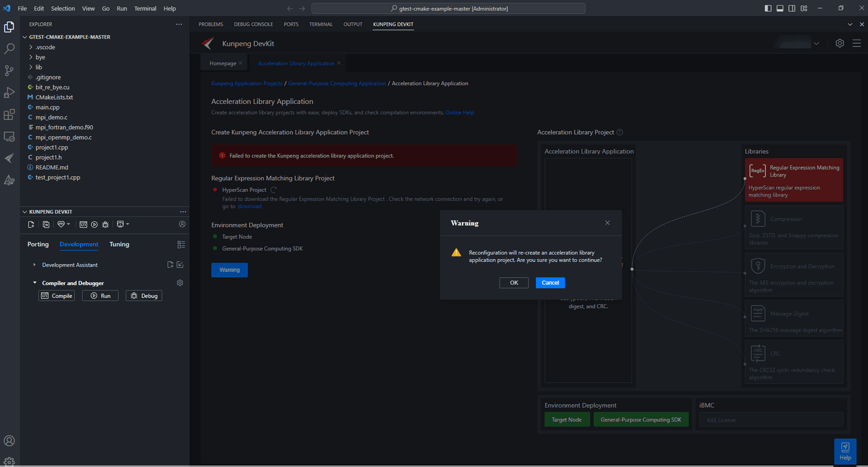This screenshot has width=868, height=467.
Task: Click new project icon beside Development Assistant
Action: click(x=170, y=265)
